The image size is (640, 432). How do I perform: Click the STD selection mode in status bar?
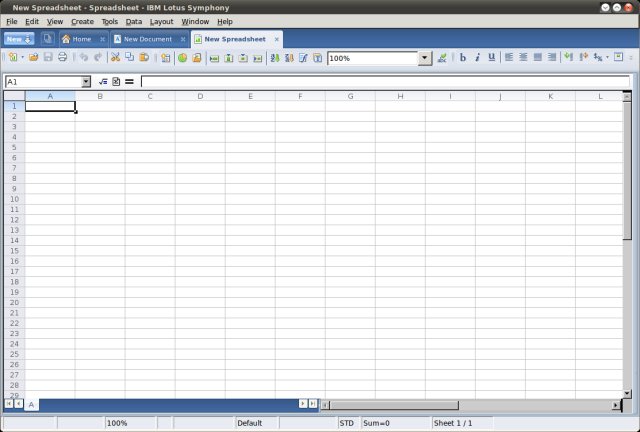pyautogui.click(x=347, y=423)
